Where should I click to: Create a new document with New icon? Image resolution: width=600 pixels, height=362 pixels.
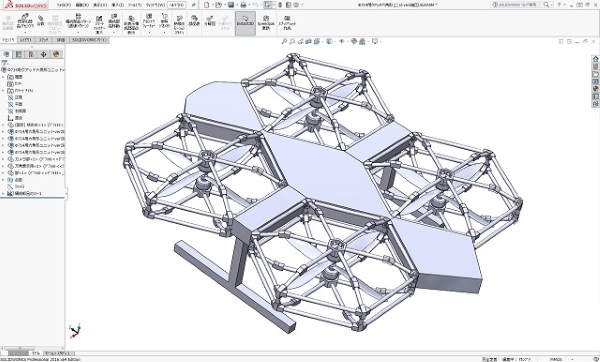[x=207, y=5]
